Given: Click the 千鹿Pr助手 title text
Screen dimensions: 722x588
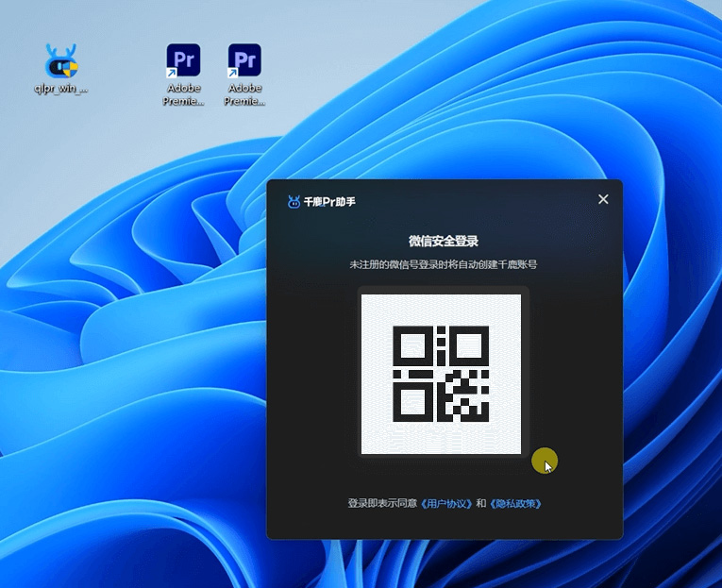Looking at the screenshot, I should [x=329, y=202].
